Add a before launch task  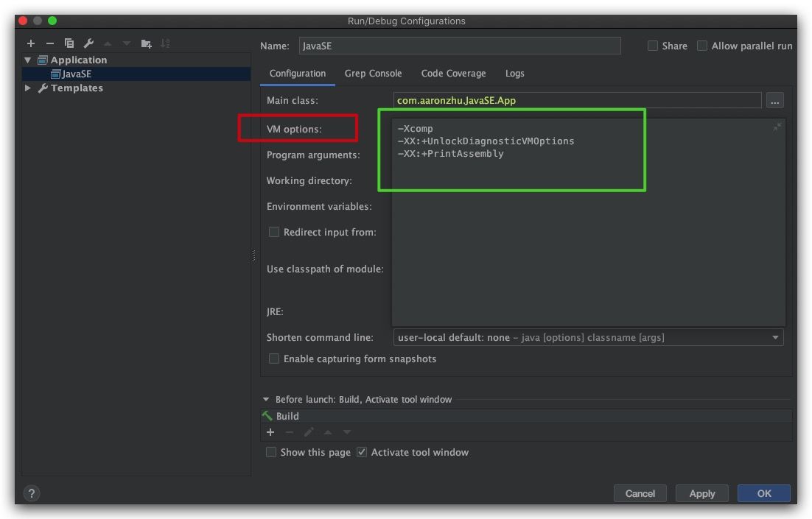270,432
